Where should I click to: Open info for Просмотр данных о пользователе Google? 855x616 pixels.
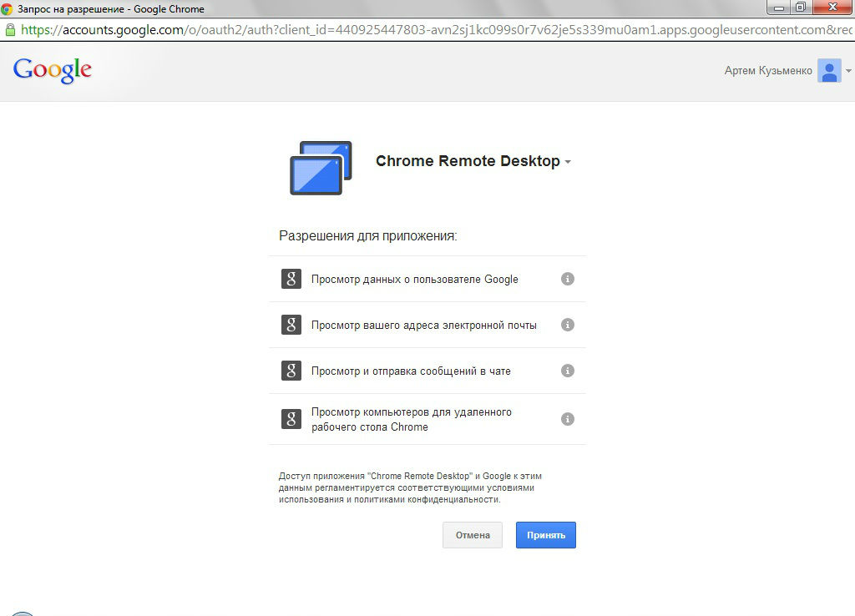[568, 279]
